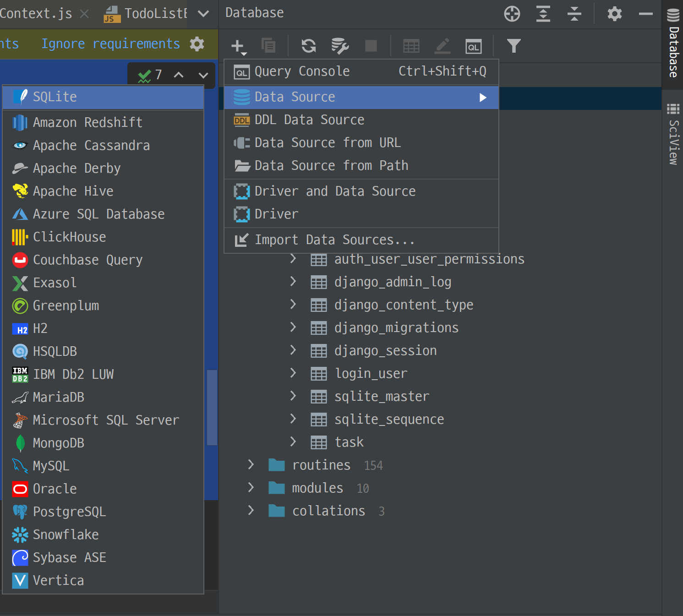
Task: Open the SciView side tab
Action: coord(673,134)
